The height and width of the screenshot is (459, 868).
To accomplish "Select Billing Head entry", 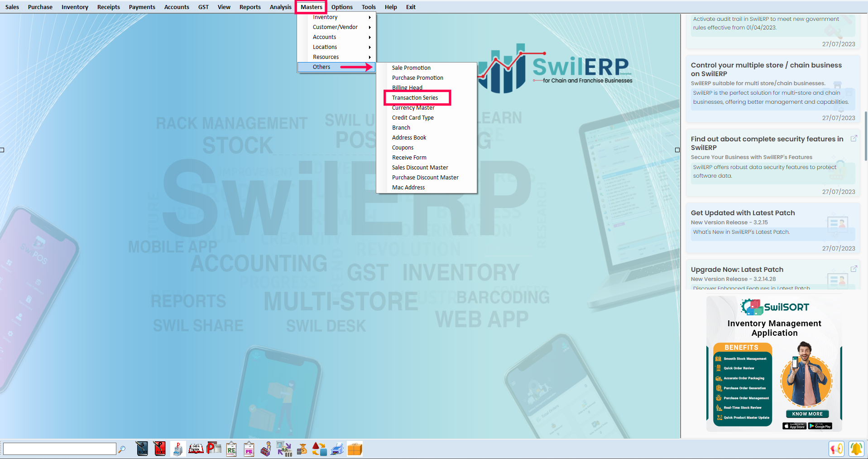I will click(x=427, y=88).
